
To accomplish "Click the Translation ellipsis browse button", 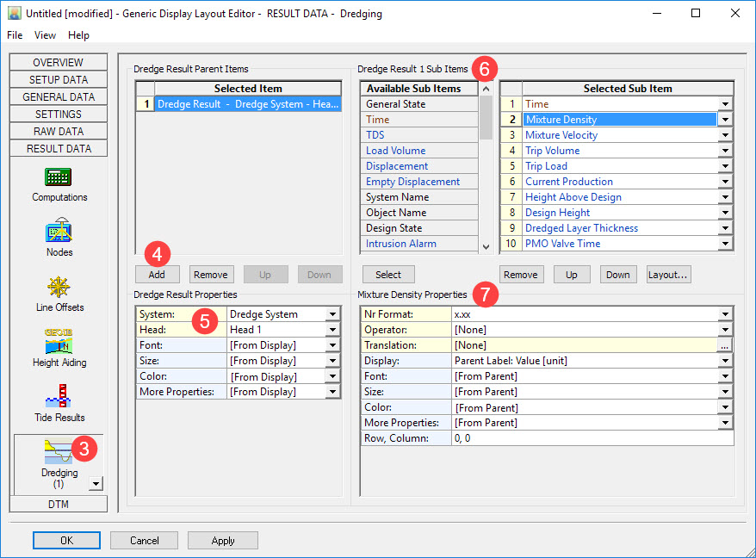I will pos(725,345).
